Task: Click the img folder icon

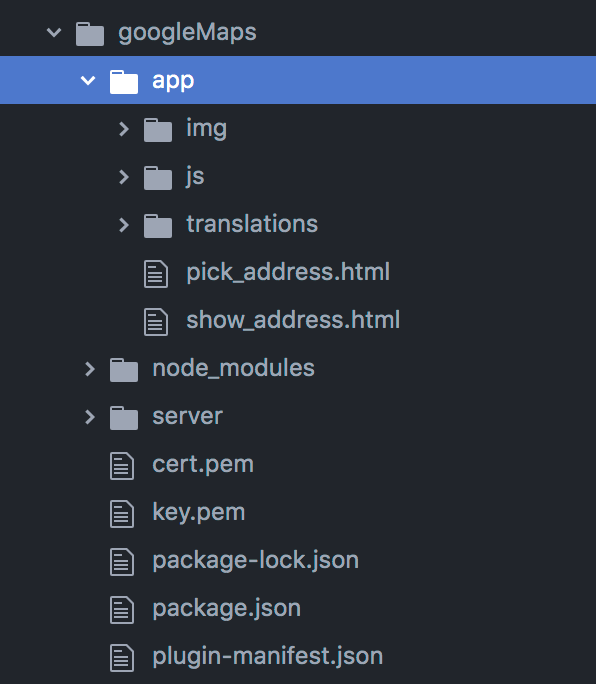Action: (x=158, y=130)
